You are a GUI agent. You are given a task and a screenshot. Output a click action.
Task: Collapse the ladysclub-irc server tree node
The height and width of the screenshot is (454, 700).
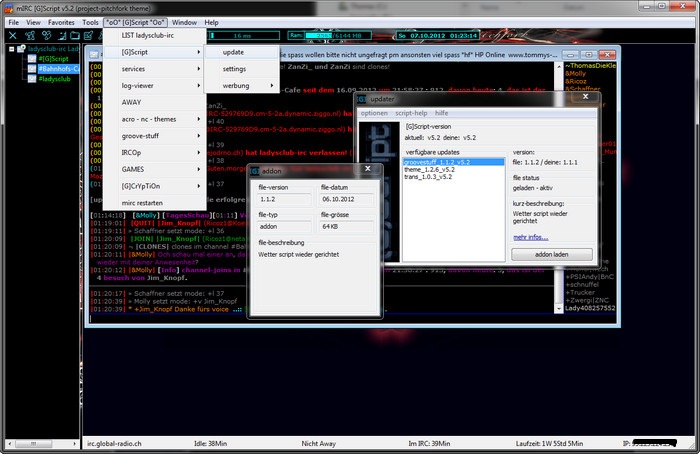coord(11,49)
